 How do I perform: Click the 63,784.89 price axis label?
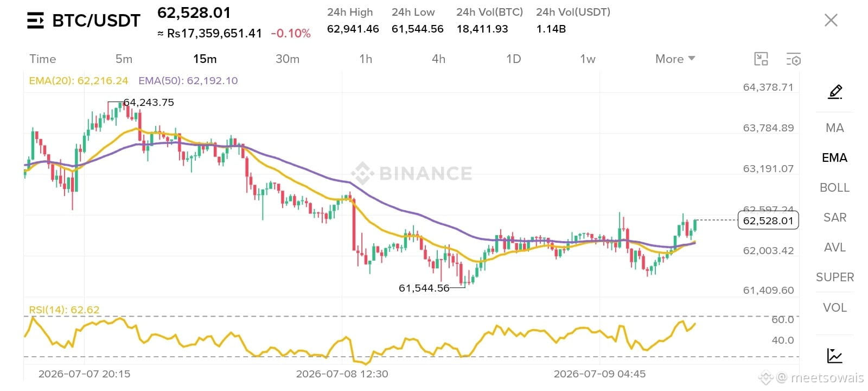[768, 128]
